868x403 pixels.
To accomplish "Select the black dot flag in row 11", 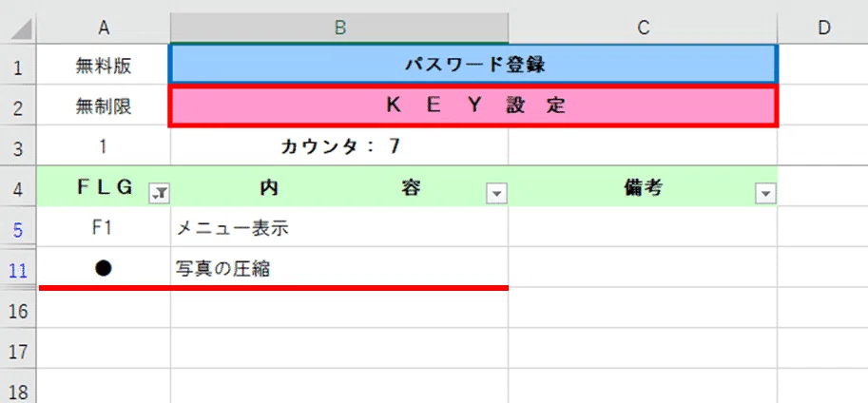I will (x=104, y=268).
